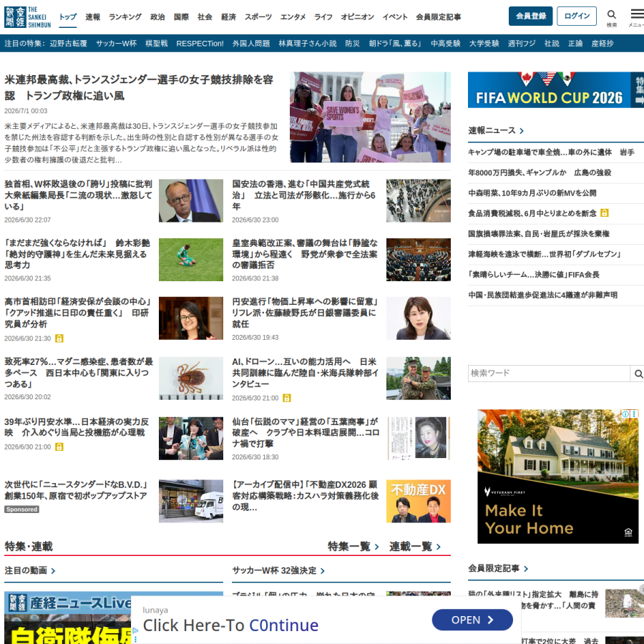Open RESPECTion! topic link

pos(200,44)
